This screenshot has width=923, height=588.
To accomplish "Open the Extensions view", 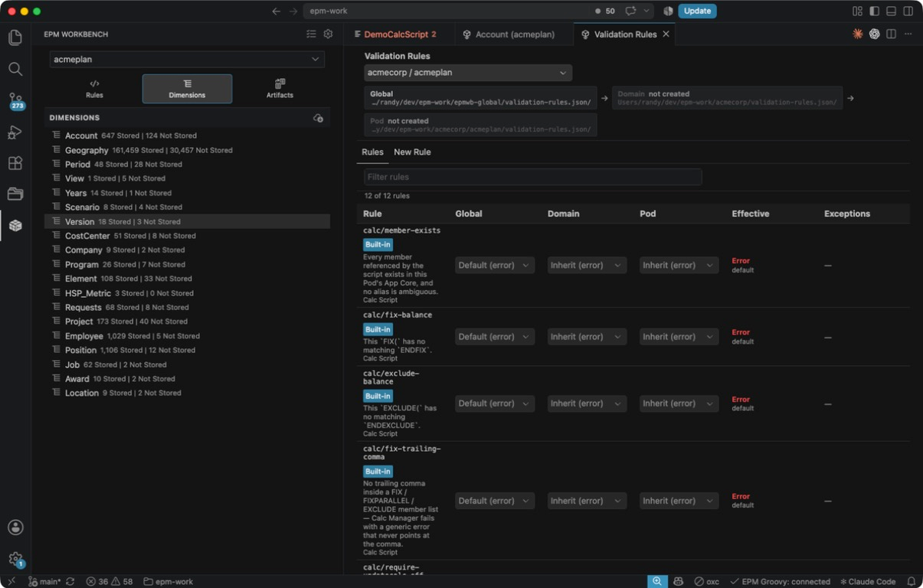I will (15, 163).
